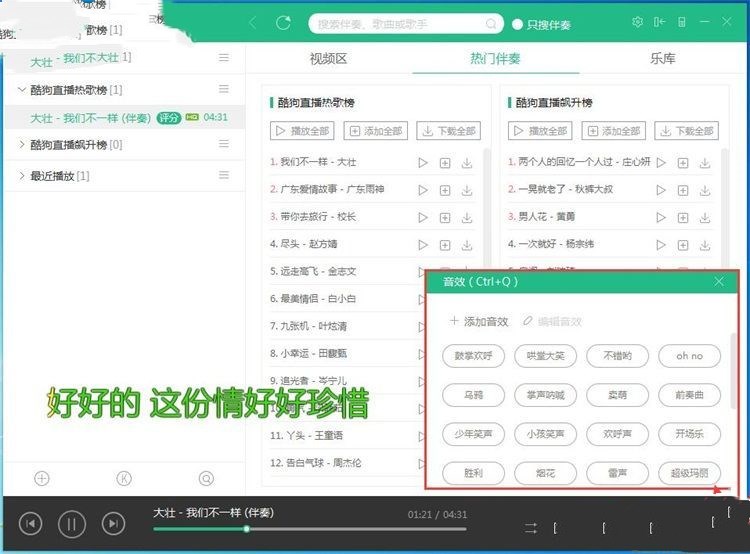Screen dimensions: 750x554
Task: Play the 乌鸦 sound effect
Action: (x=473, y=395)
